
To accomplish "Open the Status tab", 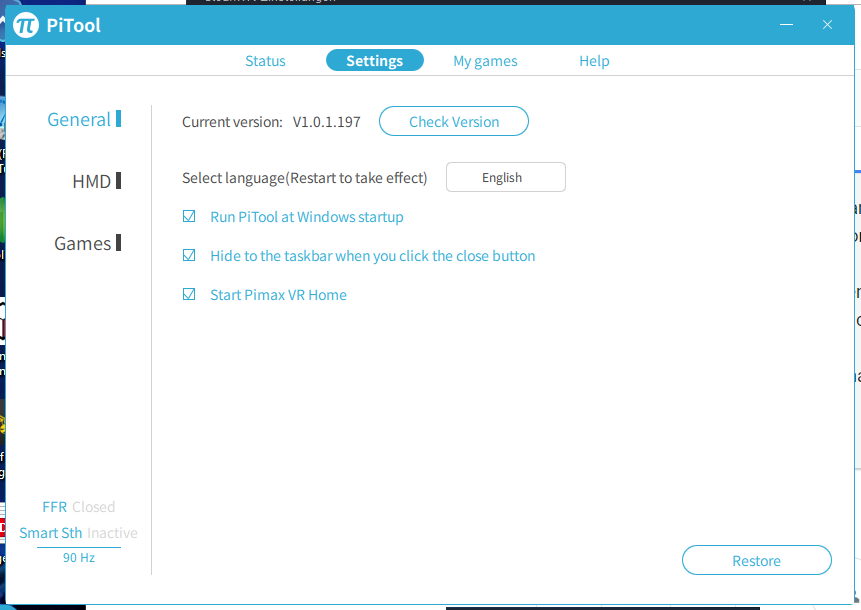I will (x=265, y=61).
